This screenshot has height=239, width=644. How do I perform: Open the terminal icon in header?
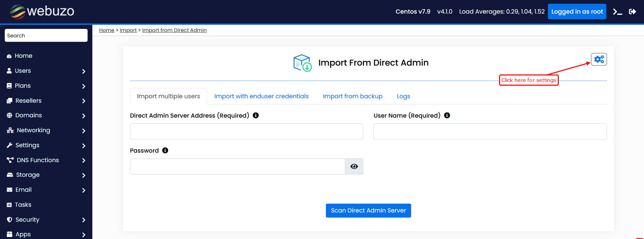(x=617, y=12)
